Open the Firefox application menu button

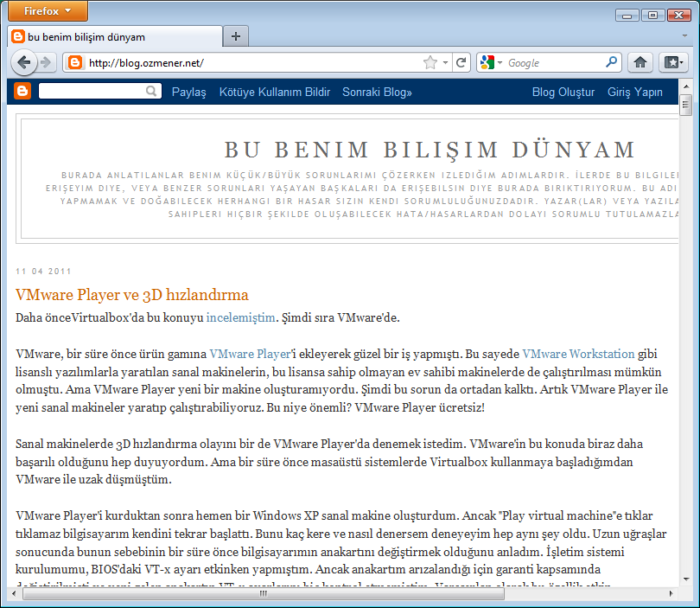click(48, 11)
